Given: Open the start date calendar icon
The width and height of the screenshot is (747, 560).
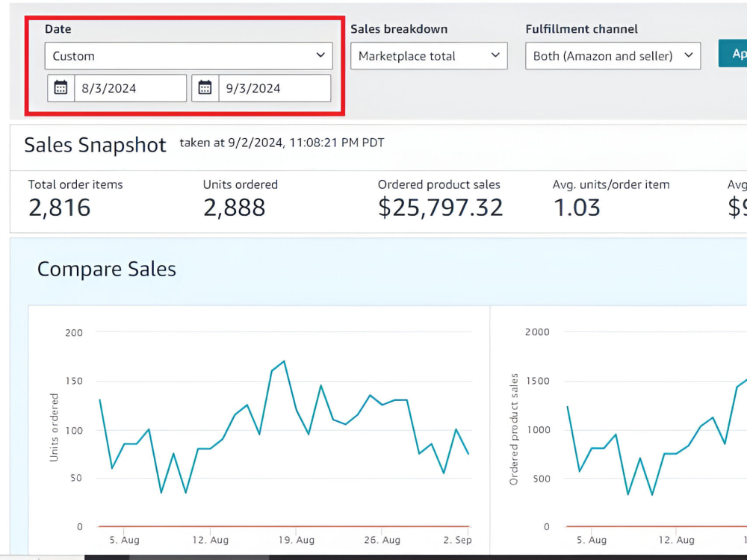Looking at the screenshot, I should tap(61, 88).
